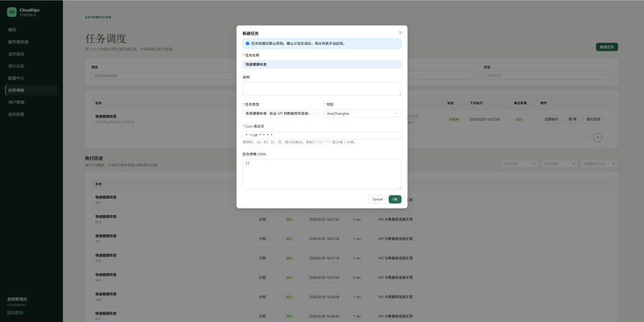
Task: Select page 1 in the pagination
Action: point(597,138)
